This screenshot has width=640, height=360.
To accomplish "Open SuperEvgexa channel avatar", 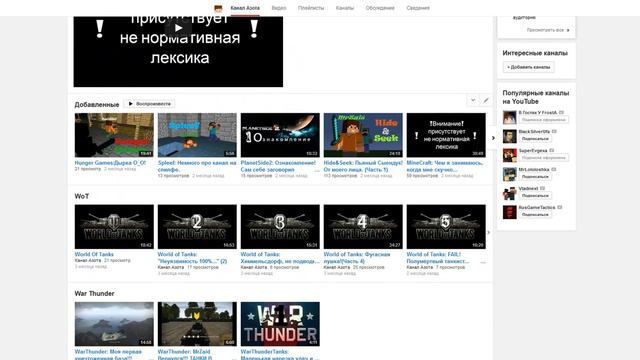I will coord(509,155).
